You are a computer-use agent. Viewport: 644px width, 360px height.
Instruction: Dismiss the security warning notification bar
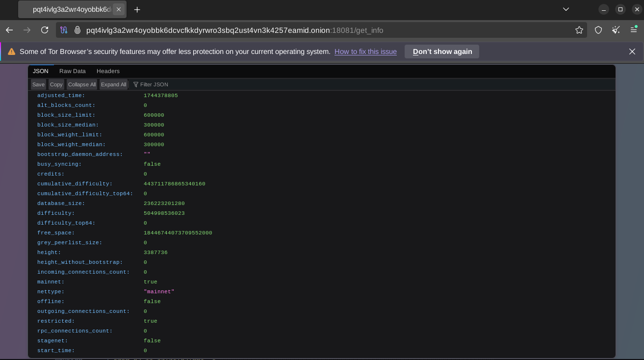[632, 51]
